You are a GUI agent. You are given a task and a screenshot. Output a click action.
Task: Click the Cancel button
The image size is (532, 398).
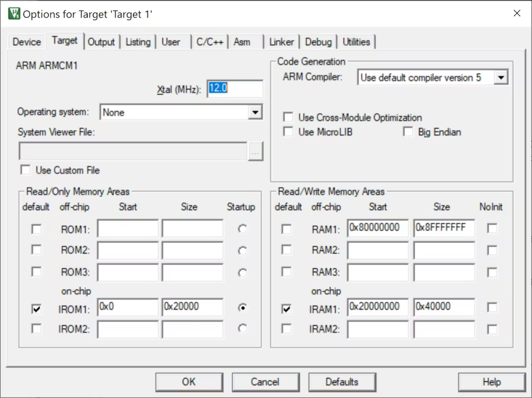tap(266, 382)
